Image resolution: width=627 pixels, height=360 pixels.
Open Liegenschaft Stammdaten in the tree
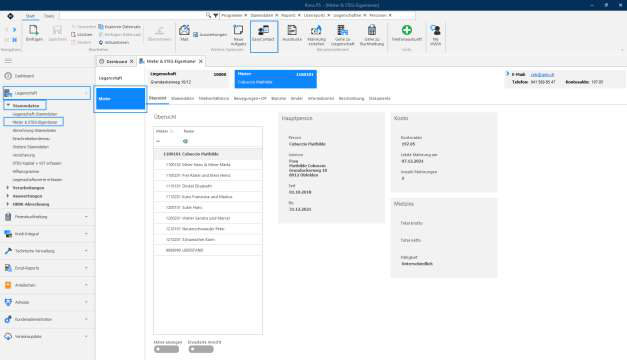pyautogui.click(x=35, y=114)
